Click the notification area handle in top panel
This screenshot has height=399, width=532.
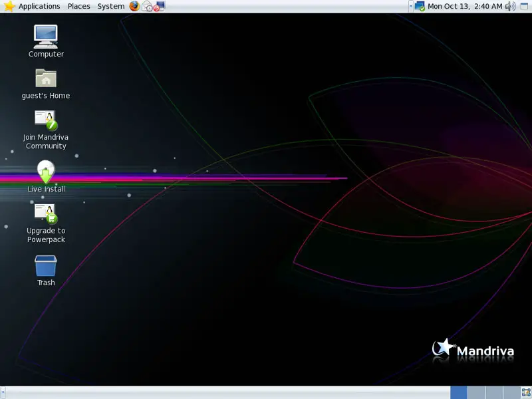(x=411, y=6)
